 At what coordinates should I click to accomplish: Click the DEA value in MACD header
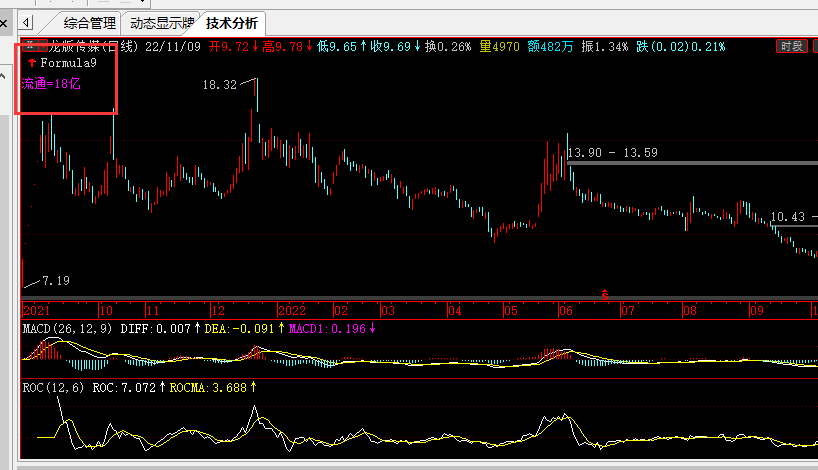click(241, 328)
